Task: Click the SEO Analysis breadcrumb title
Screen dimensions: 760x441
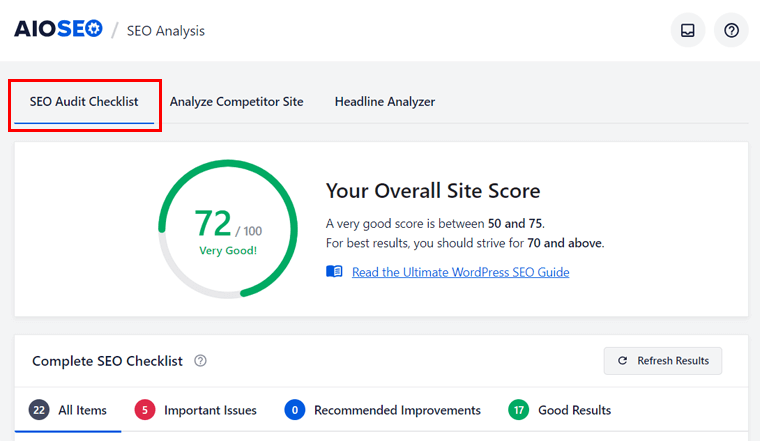Action: (x=166, y=31)
